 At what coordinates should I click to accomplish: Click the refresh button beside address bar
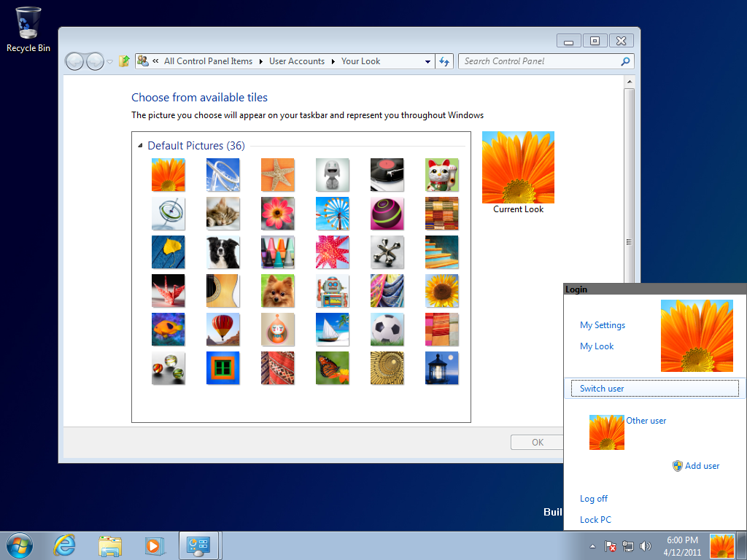click(444, 61)
